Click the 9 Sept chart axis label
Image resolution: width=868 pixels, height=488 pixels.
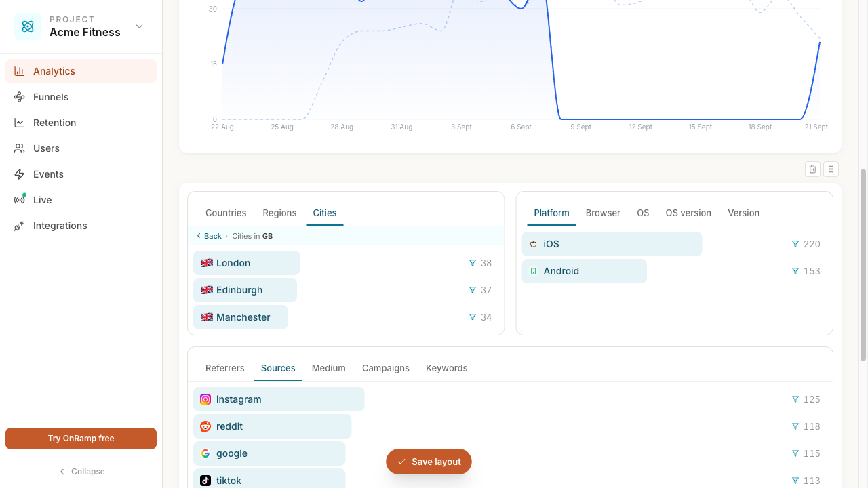(x=580, y=127)
